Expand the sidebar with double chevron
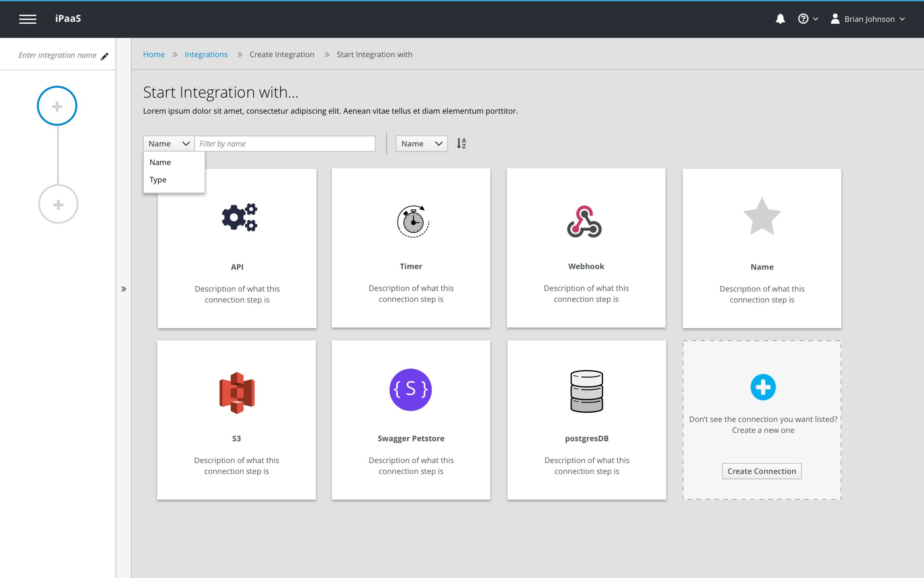Screen dimensions: 924x578 click(124, 289)
